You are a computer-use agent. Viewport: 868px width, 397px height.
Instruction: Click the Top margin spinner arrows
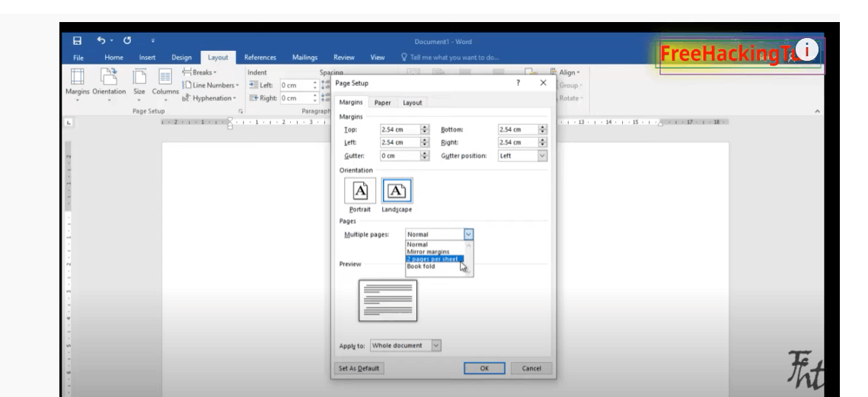tap(425, 129)
